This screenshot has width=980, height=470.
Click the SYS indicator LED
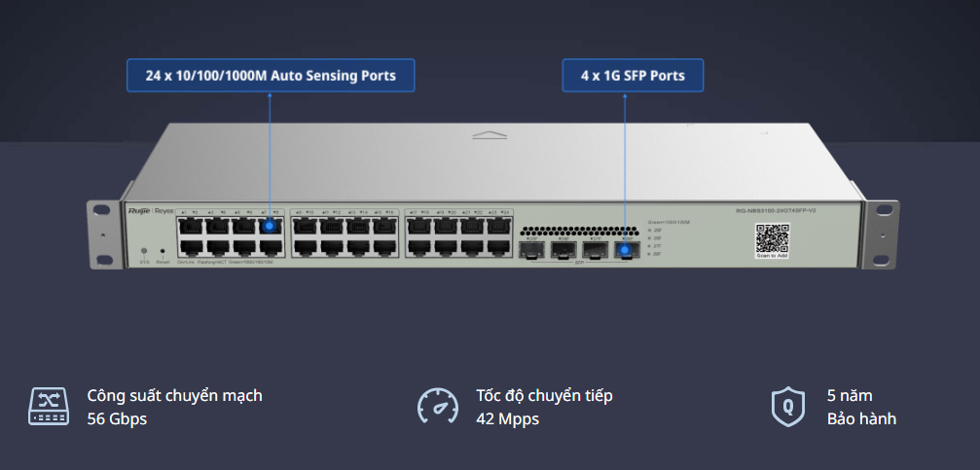click(x=144, y=251)
